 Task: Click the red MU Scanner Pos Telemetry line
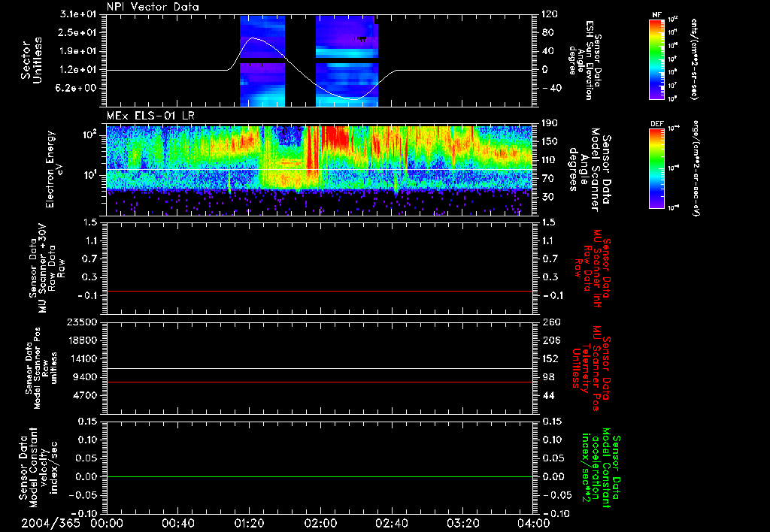[x=319, y=382]
